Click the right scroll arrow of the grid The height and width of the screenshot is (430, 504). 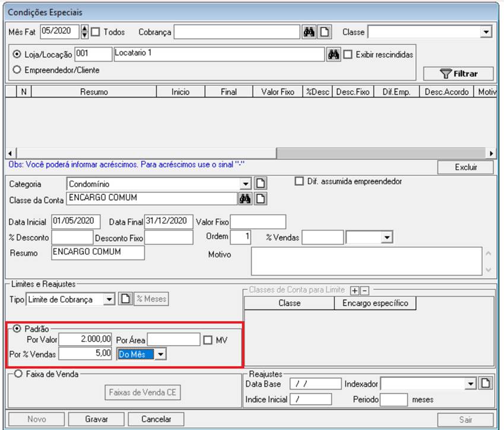(491, 153)
